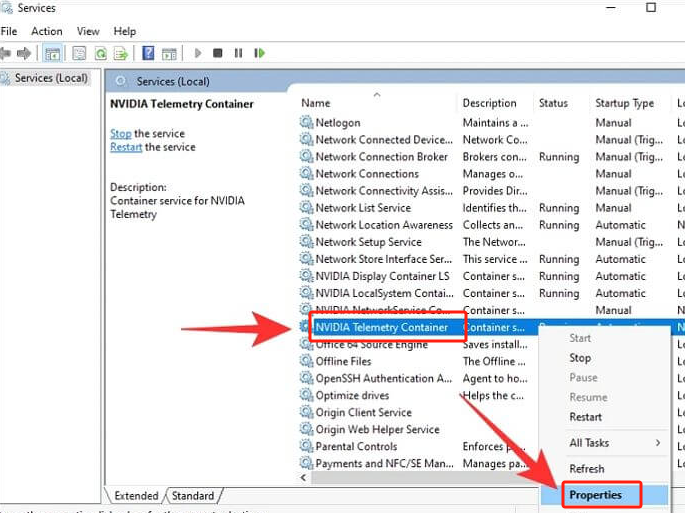Open the Action menu
Viewport: 685px width, 513px height.
click(47, 31)
